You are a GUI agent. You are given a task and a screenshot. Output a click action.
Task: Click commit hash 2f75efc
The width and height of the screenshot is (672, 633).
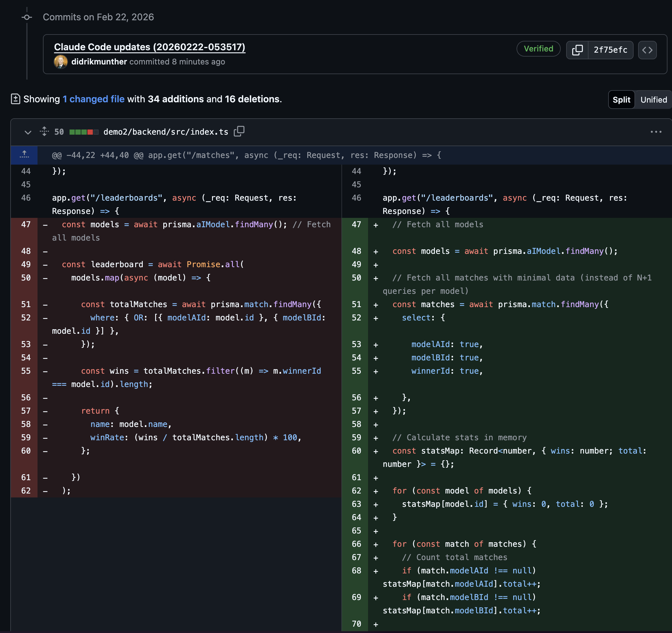(610, 50)
